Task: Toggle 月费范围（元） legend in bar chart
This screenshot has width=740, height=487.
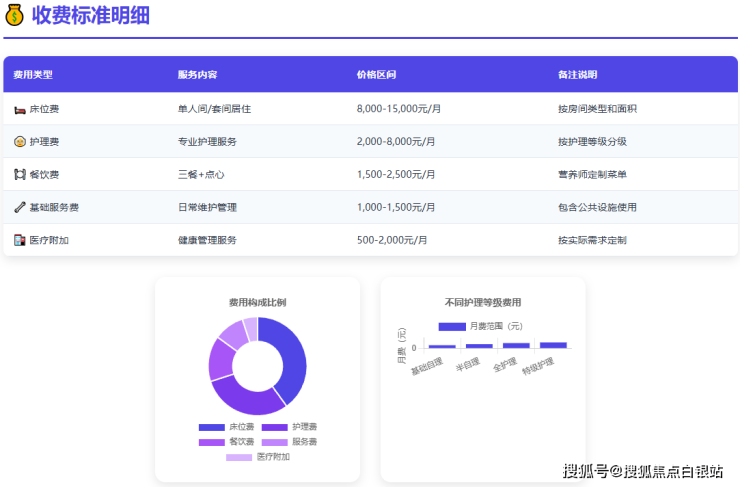Action: (x=482, y=326)
